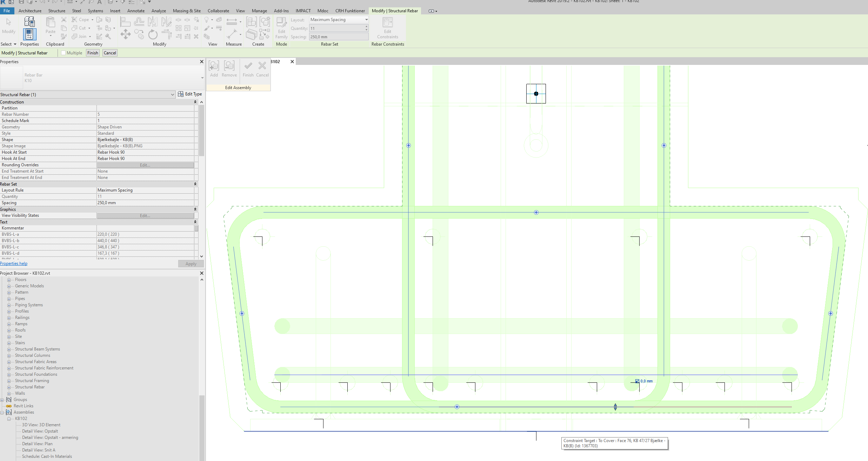Pick the Measure Between Two References tool

[232, 22]
